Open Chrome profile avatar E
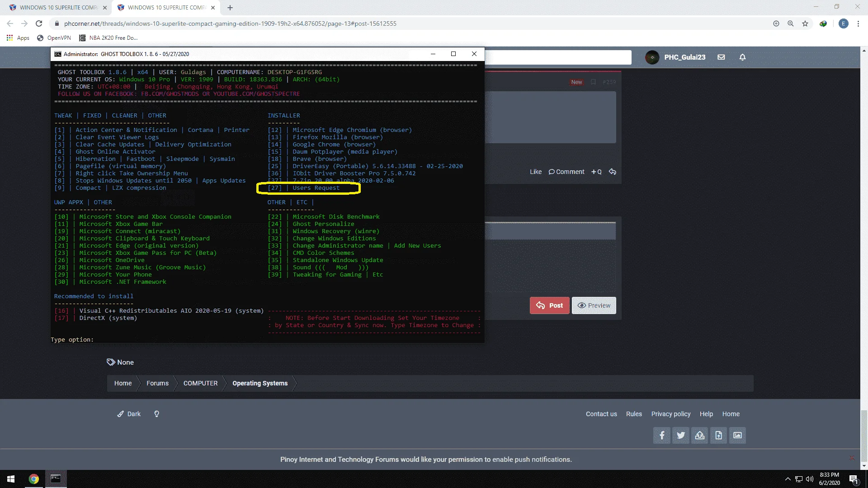The height and width of the screenshot is (488, 868). [x=844, y=23]
